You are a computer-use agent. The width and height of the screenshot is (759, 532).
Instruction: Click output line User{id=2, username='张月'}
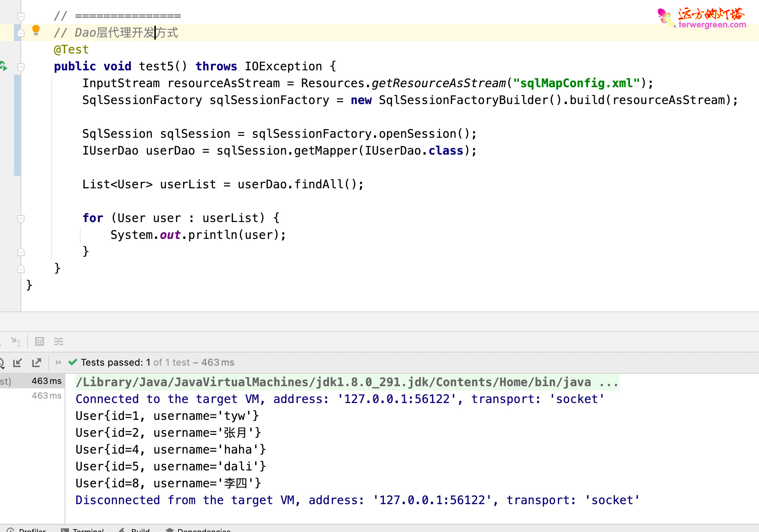(168, 433)
